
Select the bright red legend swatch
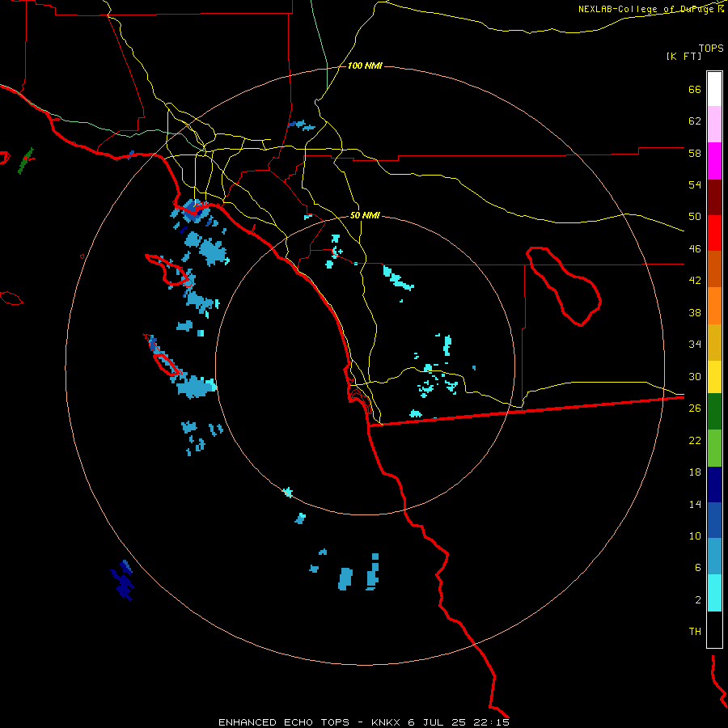coord(714,233)
